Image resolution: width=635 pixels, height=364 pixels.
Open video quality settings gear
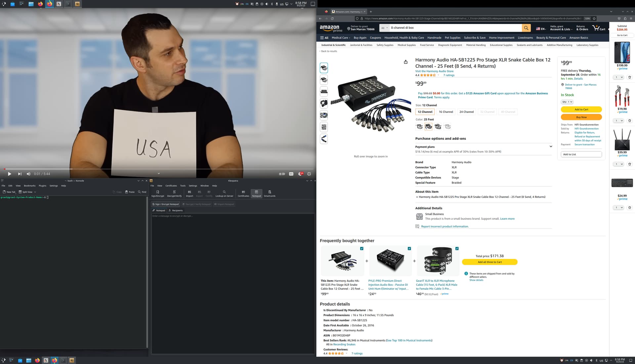(300, 174)
